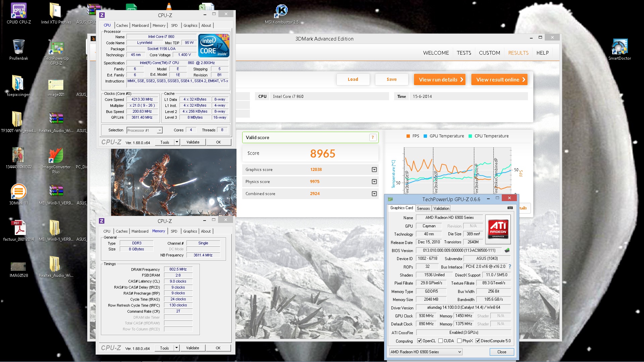
Task: Open the CUSTOM section in 3DMark
Action: [x=489, y=53]
